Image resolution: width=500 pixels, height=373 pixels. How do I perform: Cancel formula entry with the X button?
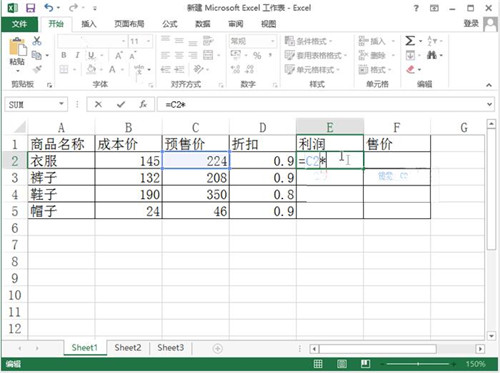[x=98, y=105]
